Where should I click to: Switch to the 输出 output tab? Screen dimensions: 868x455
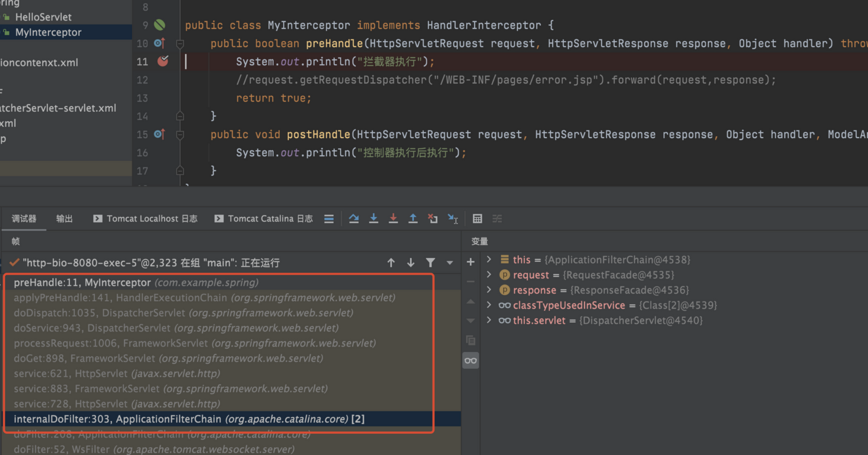coord(64,219)
